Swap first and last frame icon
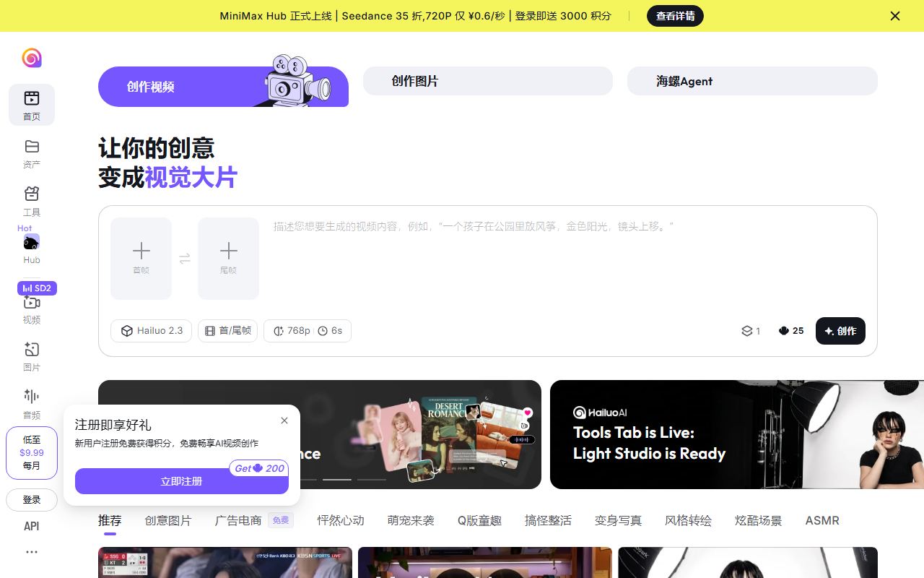The height and width of the screenshot is (578, 924). point(185,259)
